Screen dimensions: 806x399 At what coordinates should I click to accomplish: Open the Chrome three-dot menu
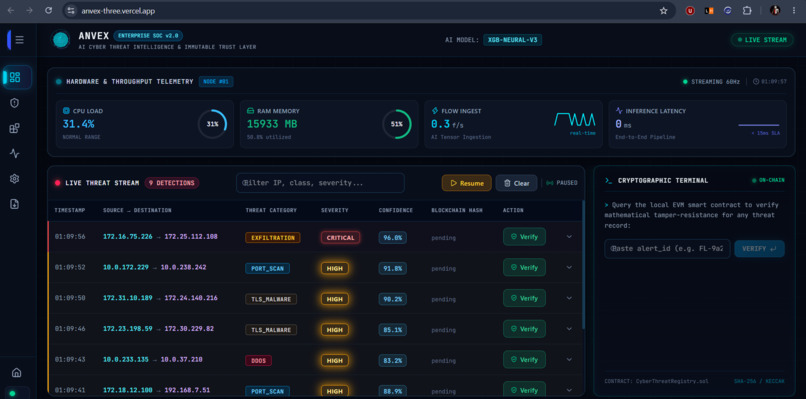(x=794, y=10)
